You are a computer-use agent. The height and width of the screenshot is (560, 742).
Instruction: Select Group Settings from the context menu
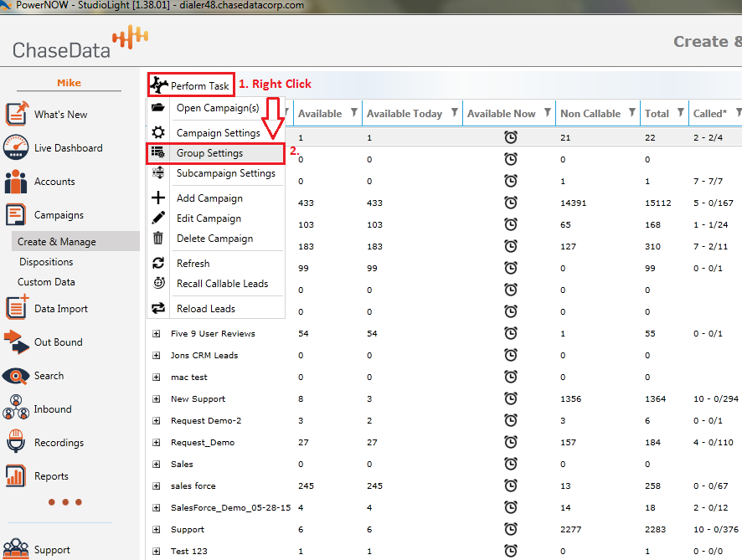(209, 153)
